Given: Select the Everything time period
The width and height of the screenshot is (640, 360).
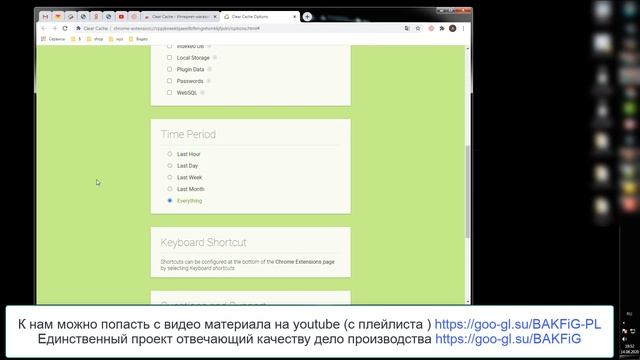Looking at the screenshot, I should coord(170,200).
